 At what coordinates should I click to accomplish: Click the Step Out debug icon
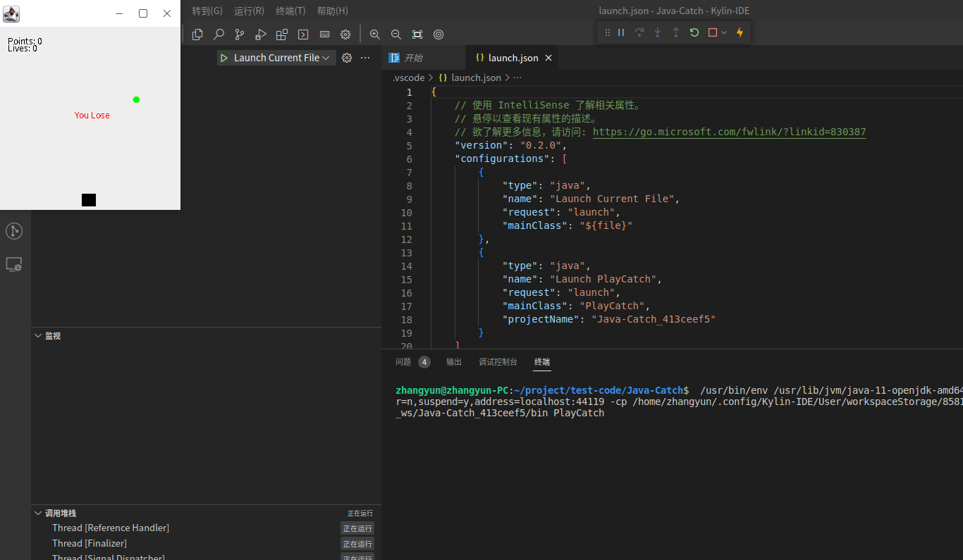(675, 32)
